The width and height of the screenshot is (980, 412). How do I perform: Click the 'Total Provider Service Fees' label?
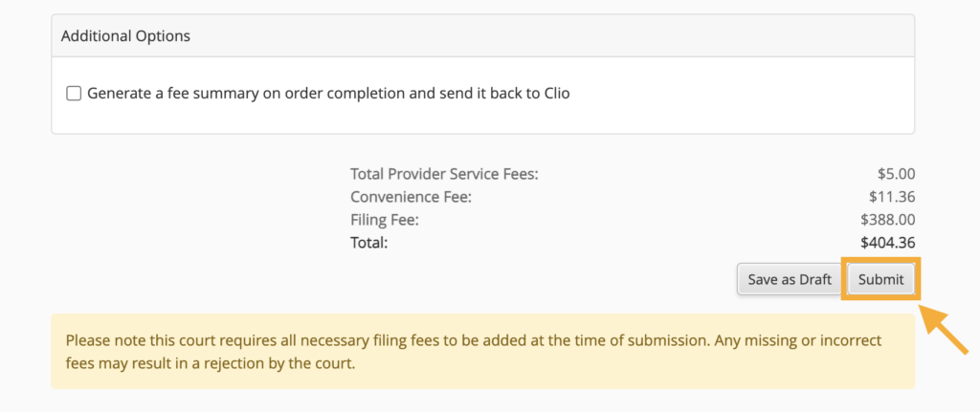pyautogui.click(x=444, y=174)
